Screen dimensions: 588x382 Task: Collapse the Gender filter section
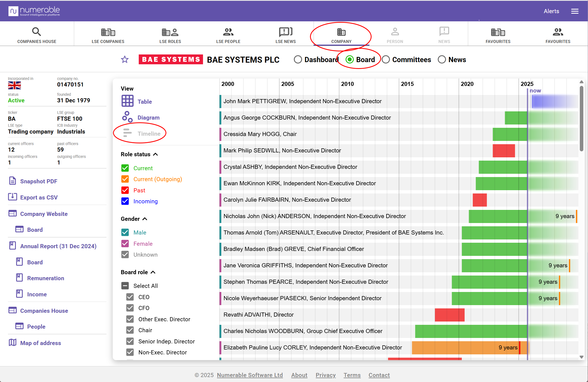click(x=145, y=219)
